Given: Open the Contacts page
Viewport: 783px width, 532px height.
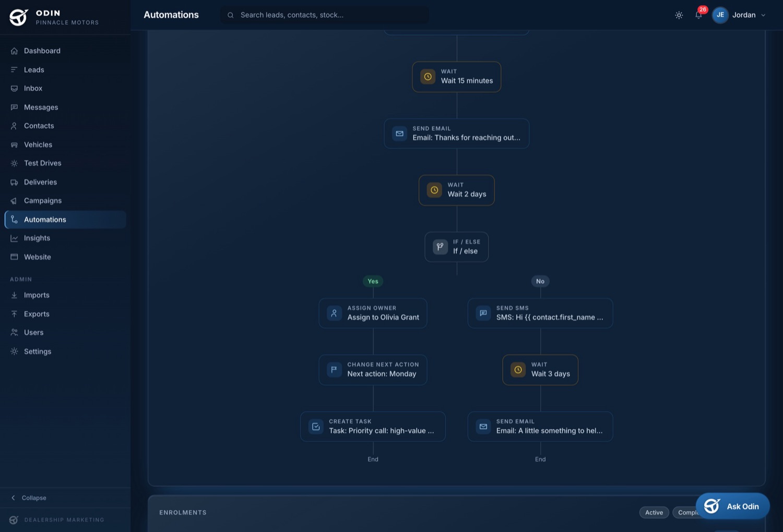Looking at the screenshot, I should pos(65,126).
